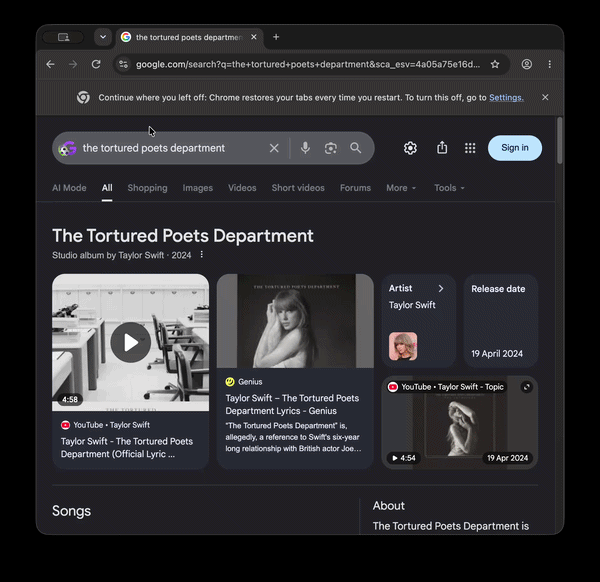
Task: Switch to the Images tab
Action: pos(197,188)
